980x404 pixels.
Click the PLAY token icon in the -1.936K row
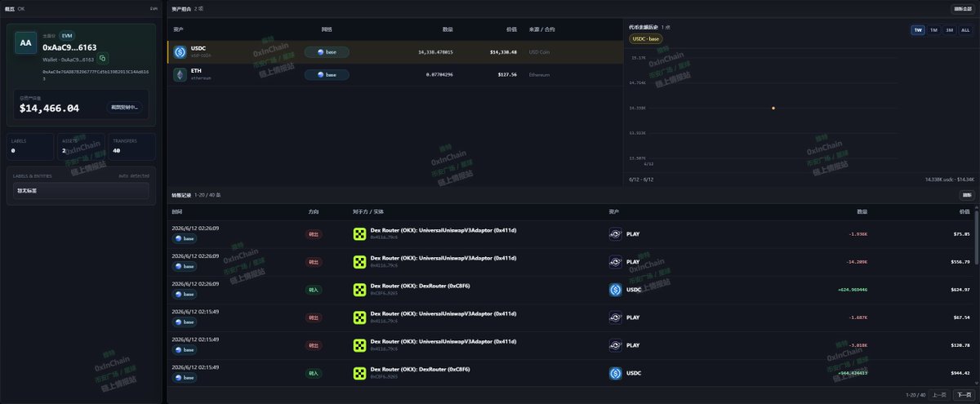click(x=616, y=234)
